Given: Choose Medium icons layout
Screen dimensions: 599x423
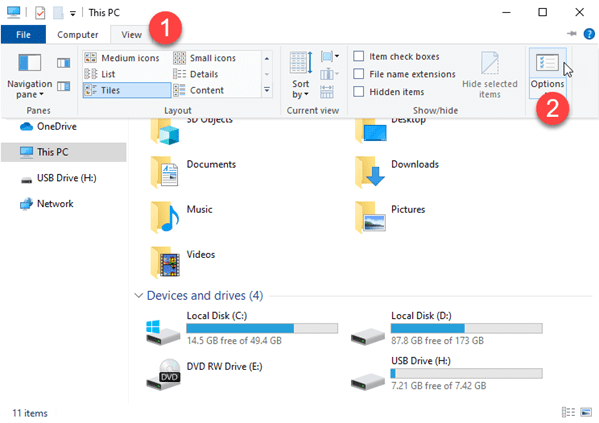Looking at the screenshot, I should pyautogui.click(x=121, y=58).
